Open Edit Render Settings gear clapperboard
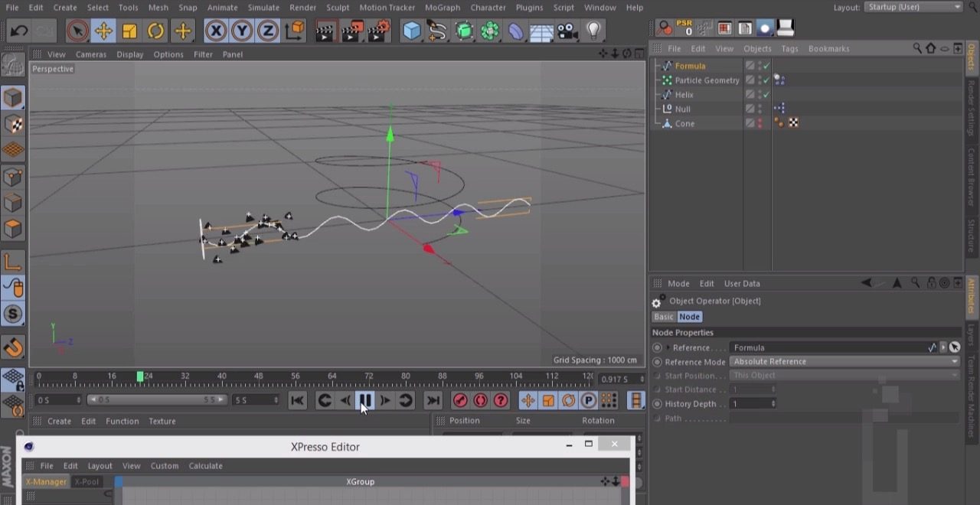Screen dimensions: 980x505 click(x=378, y=31)
